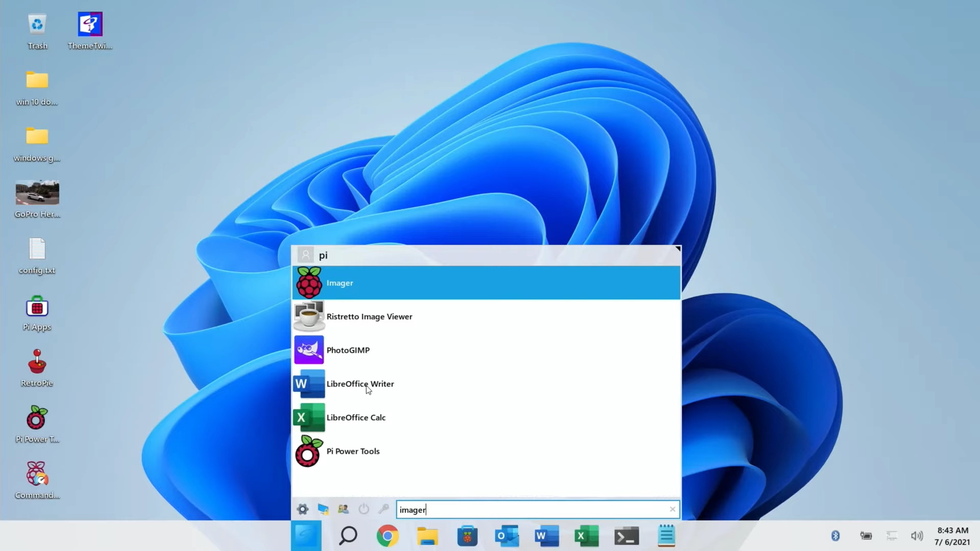The width and height of the screenshot is (980, 551).
Task: Open LibreOffice Calc from menu list
Action: click(x=356, y=417)
